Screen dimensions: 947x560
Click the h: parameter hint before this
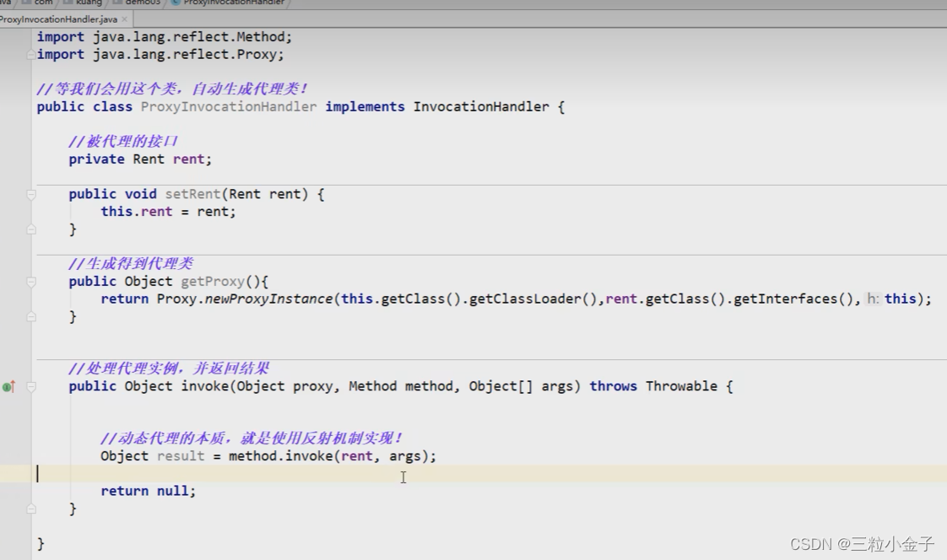(x=874, y=299)
